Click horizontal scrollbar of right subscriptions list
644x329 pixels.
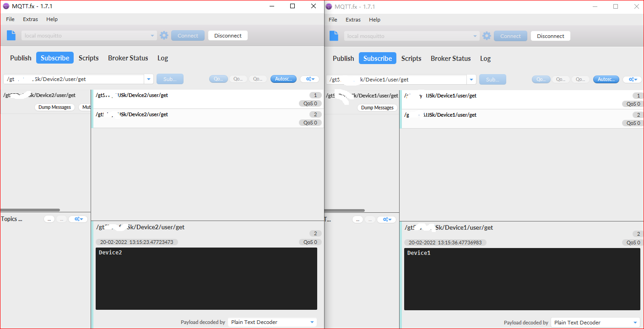pyautogui.click(x=345, y=210)
